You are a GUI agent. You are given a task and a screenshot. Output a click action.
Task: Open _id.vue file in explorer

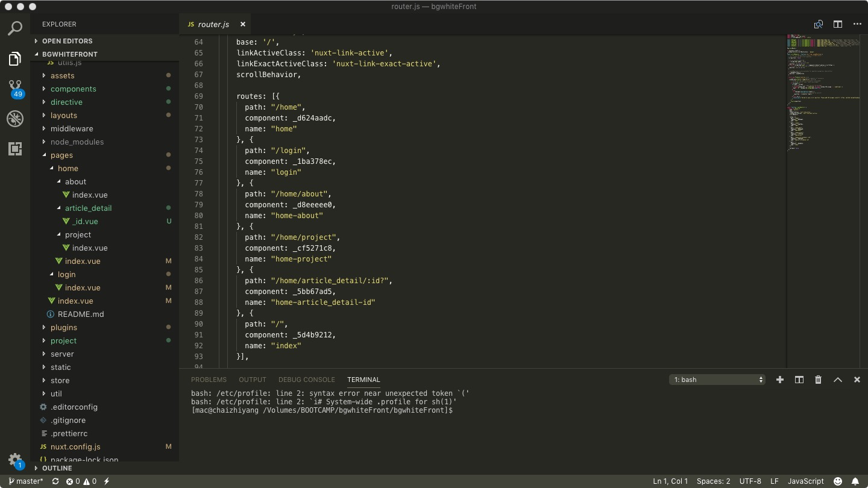tap(105, 221)
